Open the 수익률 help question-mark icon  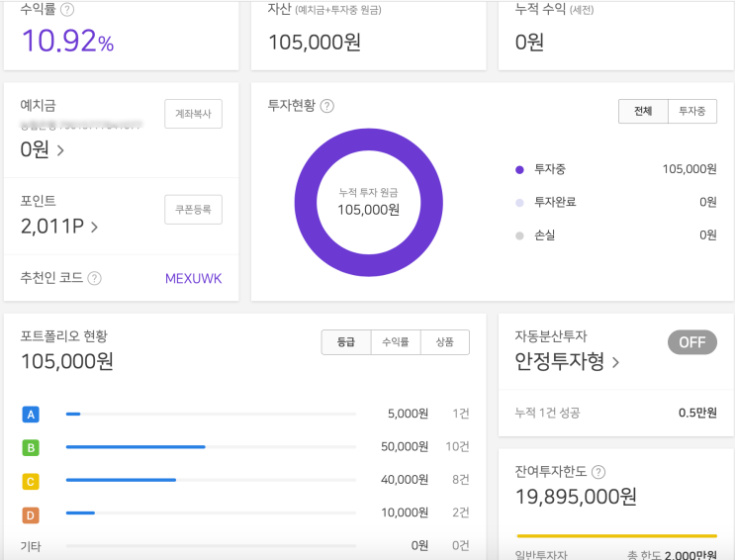tap(67, 9)
